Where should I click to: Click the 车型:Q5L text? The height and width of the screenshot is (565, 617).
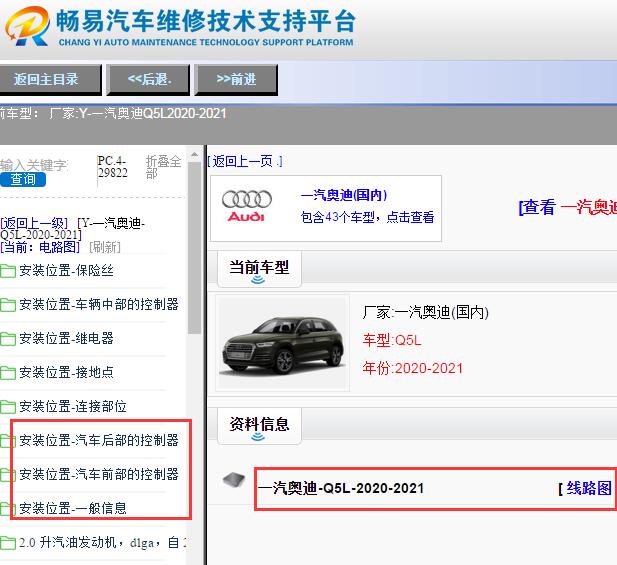click(392, 340)
